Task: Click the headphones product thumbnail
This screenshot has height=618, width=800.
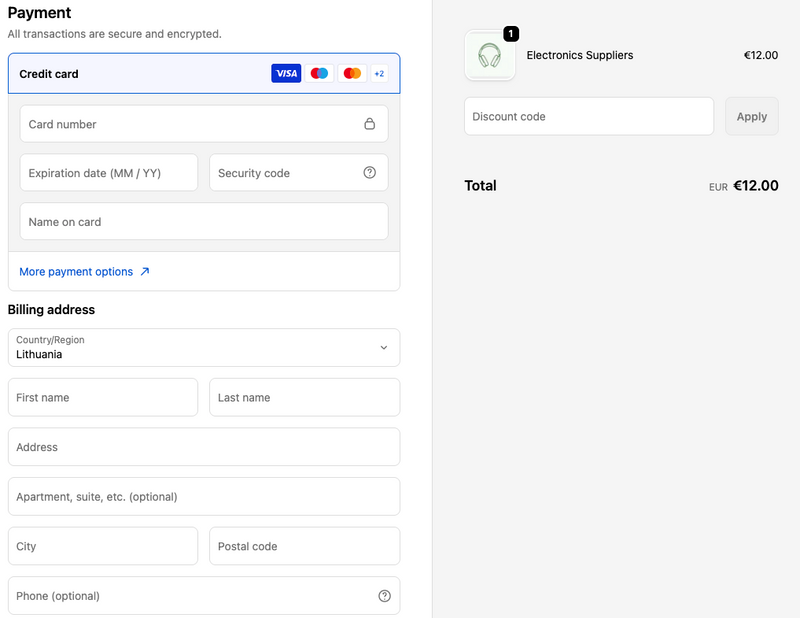Action: tap(489, 55)
